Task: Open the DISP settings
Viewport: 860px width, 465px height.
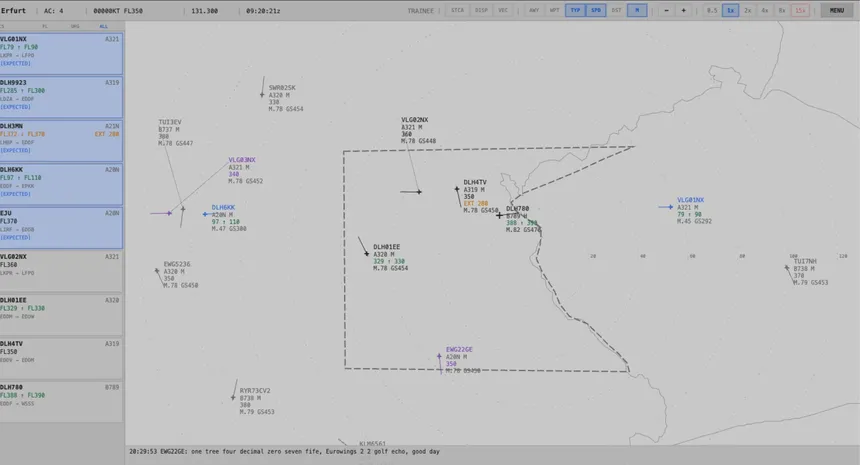Action: (481, 10)
